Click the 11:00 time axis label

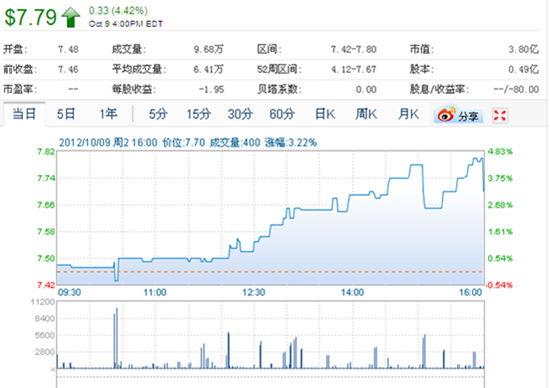[x=155, y=292]
